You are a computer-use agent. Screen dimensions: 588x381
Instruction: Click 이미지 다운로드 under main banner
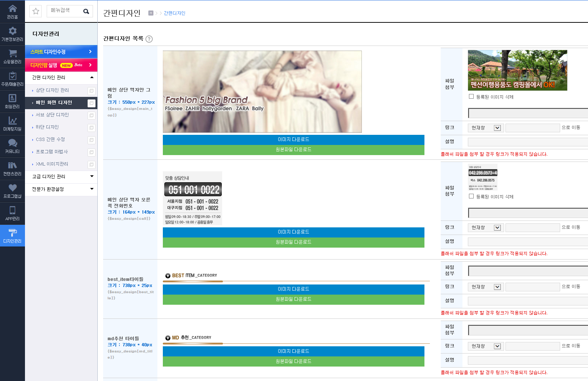tap(293, 140)
